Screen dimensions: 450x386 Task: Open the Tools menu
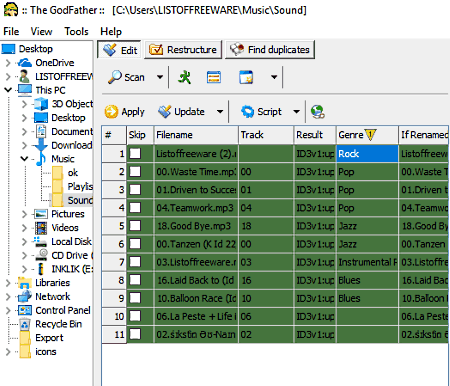76,31
